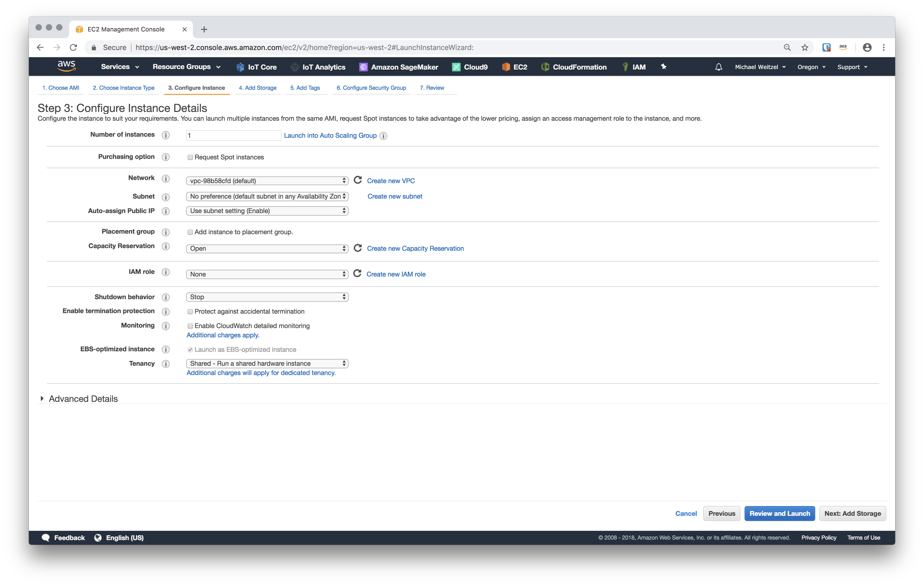Open the Resource Groups menu
Image resolution: width=924 pixels, height=586 pixels.
coord(186,67)
